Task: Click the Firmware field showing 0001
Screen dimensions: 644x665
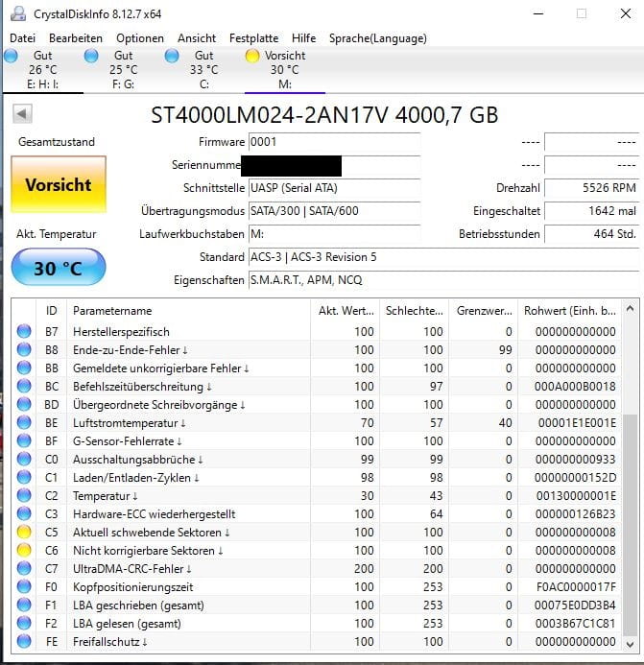Action: coord(333,142)
